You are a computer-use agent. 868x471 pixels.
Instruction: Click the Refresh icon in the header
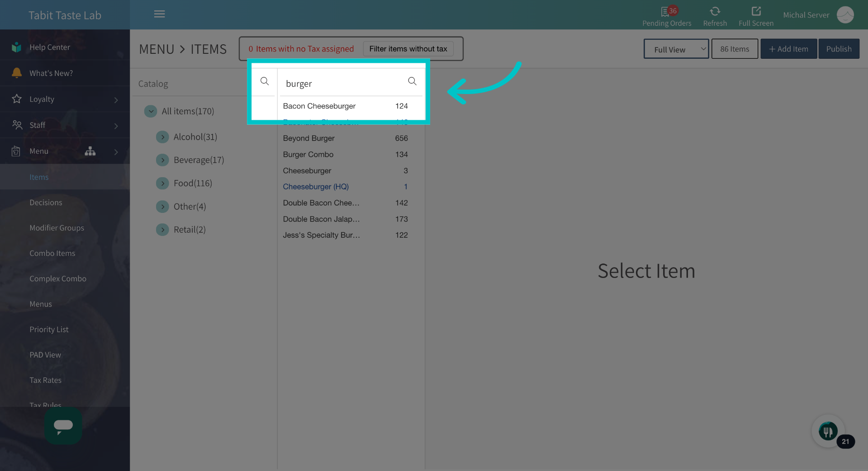[715, 14]
